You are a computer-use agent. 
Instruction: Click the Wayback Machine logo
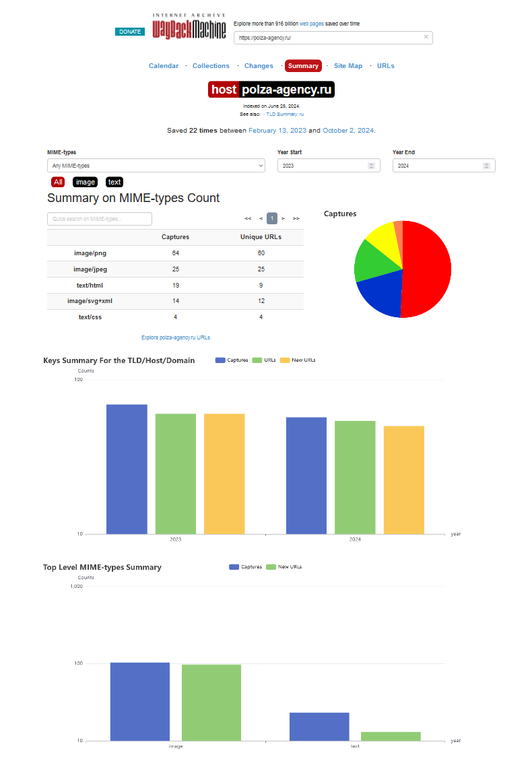coord(189,26)
